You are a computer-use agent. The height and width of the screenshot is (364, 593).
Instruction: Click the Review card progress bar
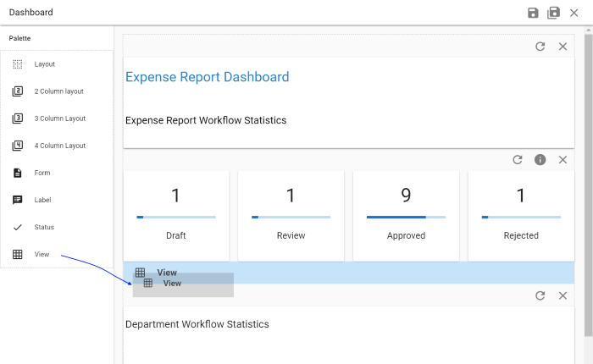pyautogui.click(x=291, y=218)
